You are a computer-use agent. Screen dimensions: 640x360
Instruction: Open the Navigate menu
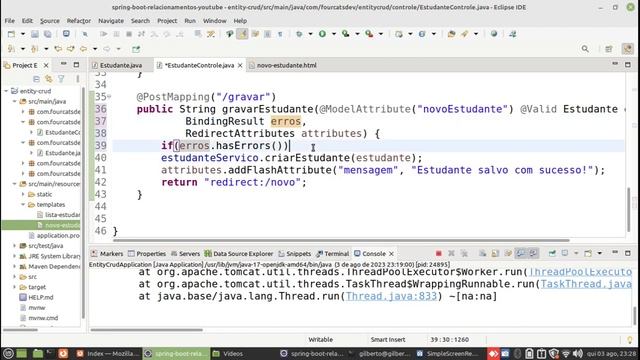(111, 21)
